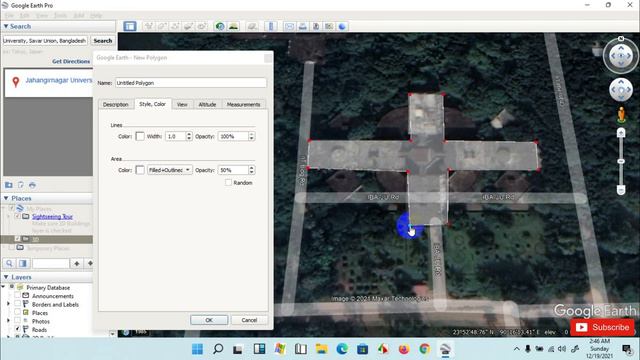Click the split view icon in Places panel
Image resolution: width=640 pixels, height=360 pixels.
click(x=23, y=263)
